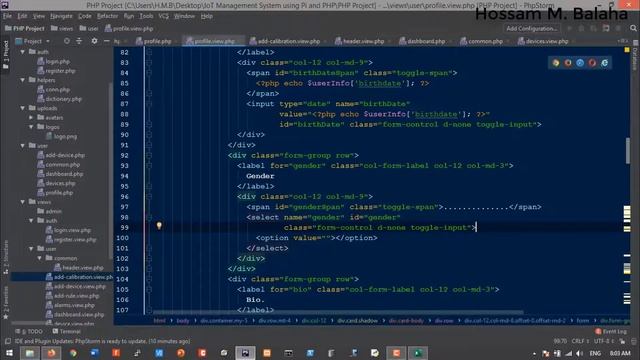This screenshot has width=640, height=360.
Task: Click the PhpStorm taskbar icon
Action: coord(245,353)
